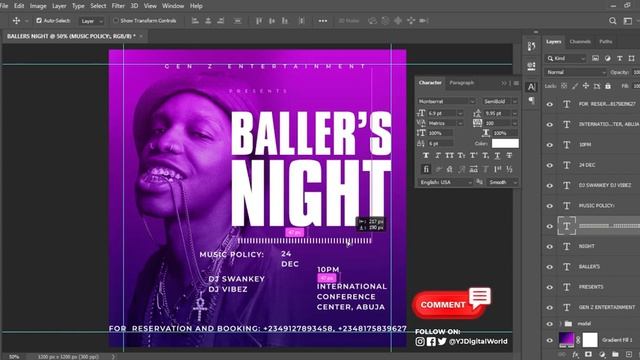Apply Faux Italic in Character panel
Viewport: 640px width, 360px height.
coord(438,156)
